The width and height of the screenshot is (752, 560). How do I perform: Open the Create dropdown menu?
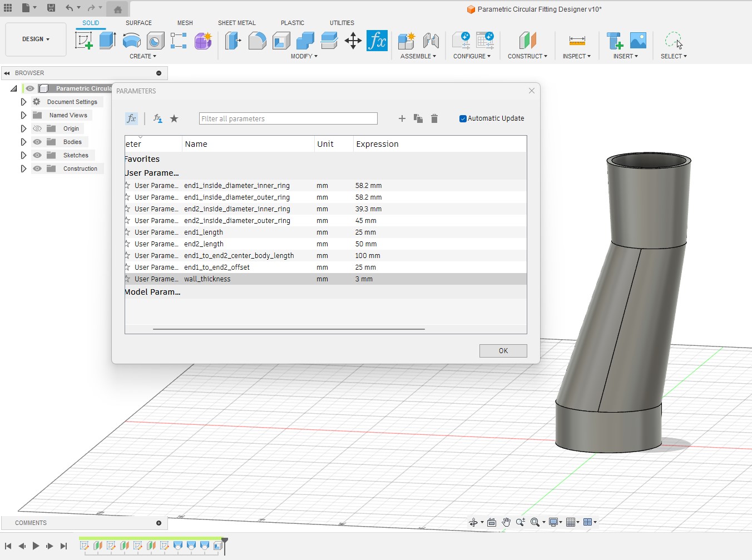click(143, 56)
